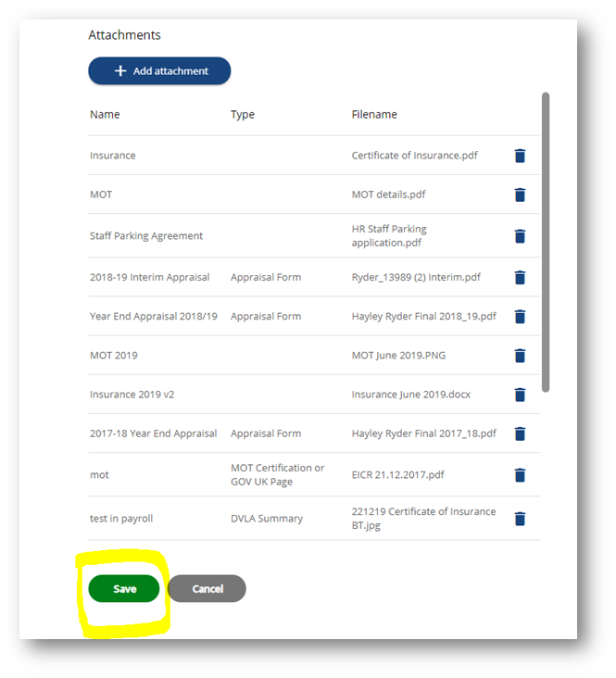
Task: Trash the mot EICR 21.12.2017.pdf row
Action: point(520,475)
